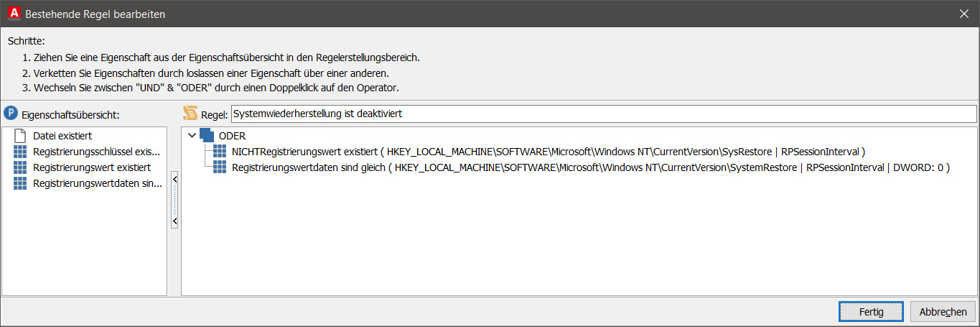
Task: Click the file icon beside Datei existiert
Action: click(x=20, y=135)
